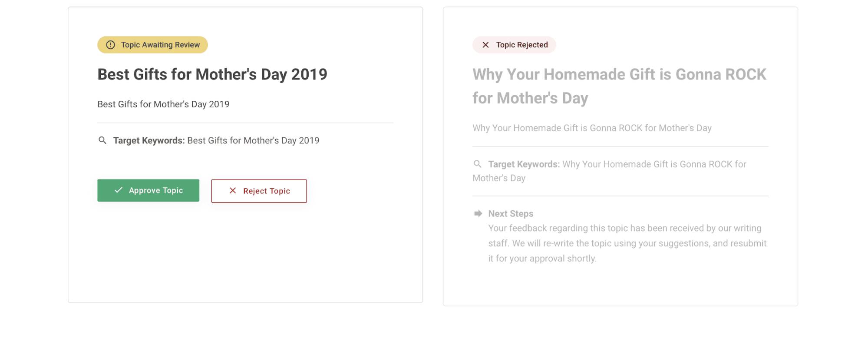Click the Why Your Homemade Gift heading
868x342 pixels.
point(619,86)
